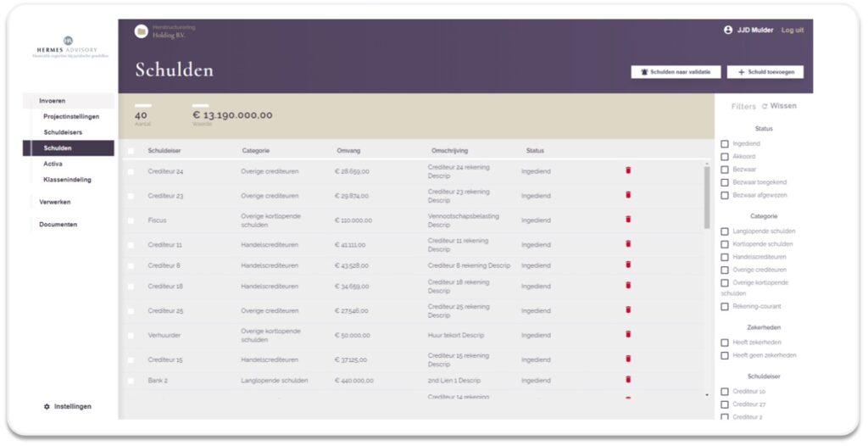This screenshot has width=868, height=446.
Task: Delete the Crediteur 23 debt row
Action: (x=628, y=195)
